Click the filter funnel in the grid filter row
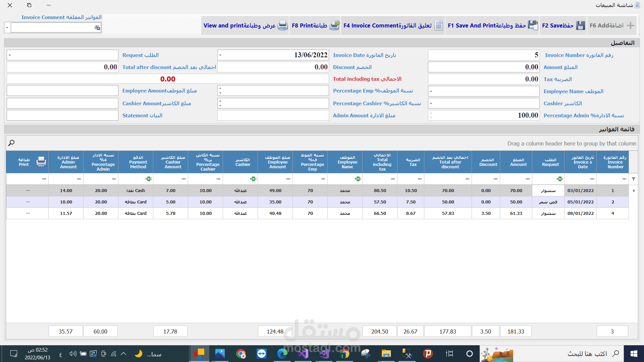The image size is (644, 362). coord(634,179)
